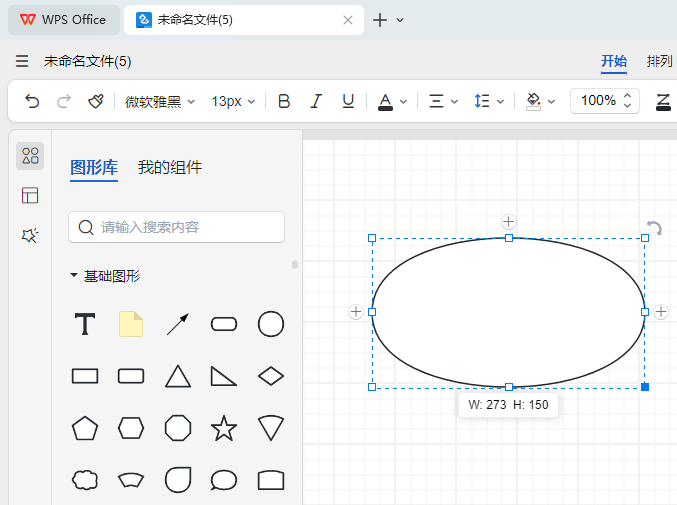Click the rotate handle of ellipse
The height and width of the screenshot is (505, 677).
[x=655, y=227]
